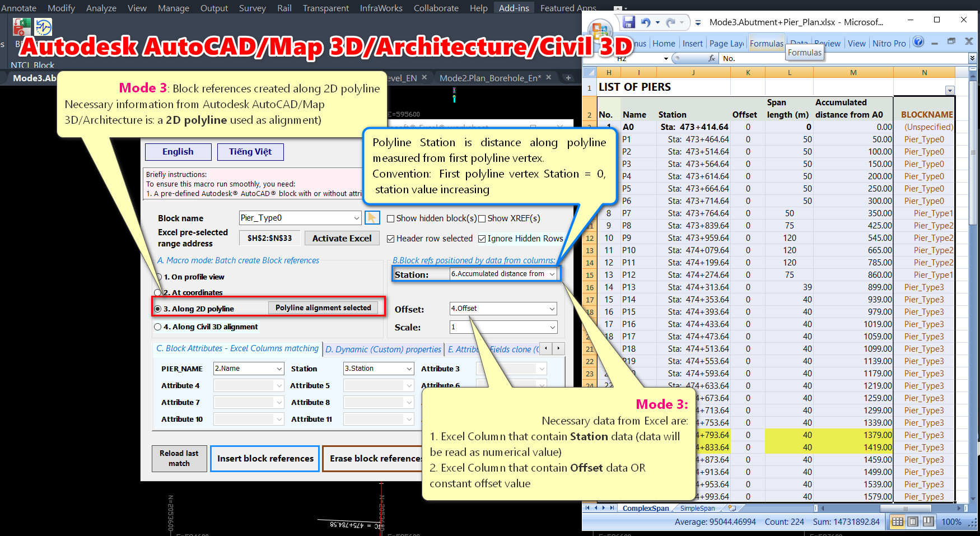The image size is (980, 536).
Task: Open the Excel Office button
Action: [x=601, y=31]
